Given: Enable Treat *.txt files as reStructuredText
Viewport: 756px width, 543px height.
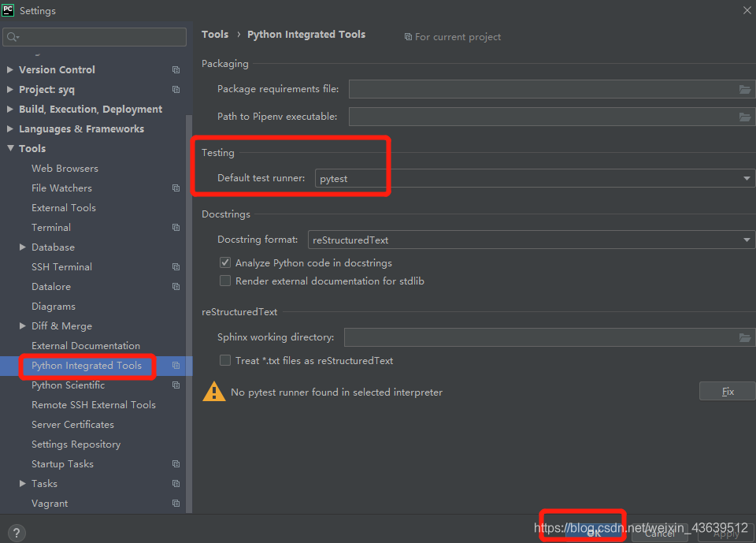Looking at the screenshot, I should [x=225, y=360].
